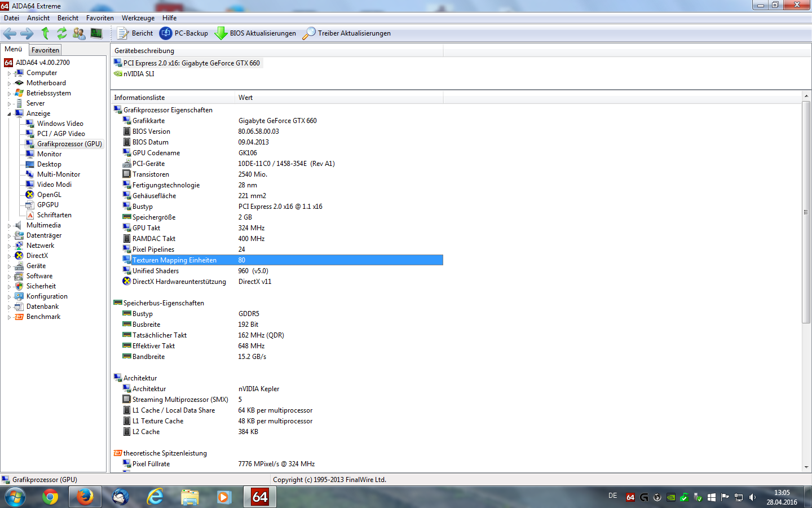Select the PCI Express 2.0 x16 device entry
812x508 pixels.
tap(192, 63)
